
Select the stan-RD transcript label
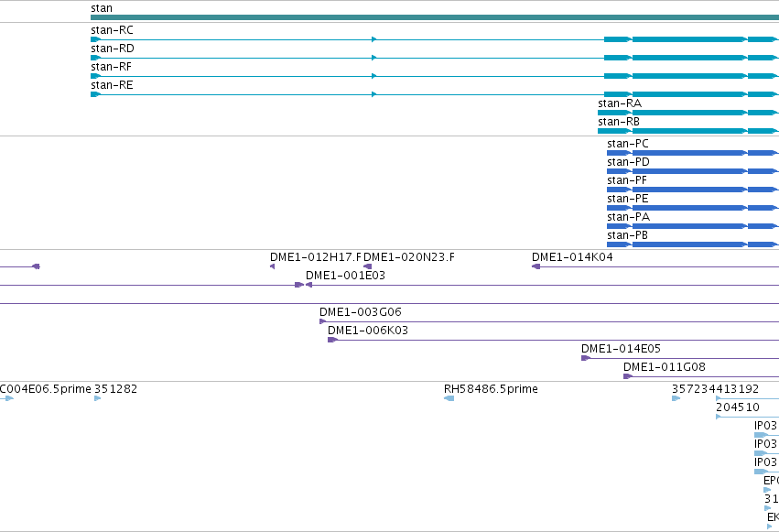pyautogui.click(x=113, y=49)
